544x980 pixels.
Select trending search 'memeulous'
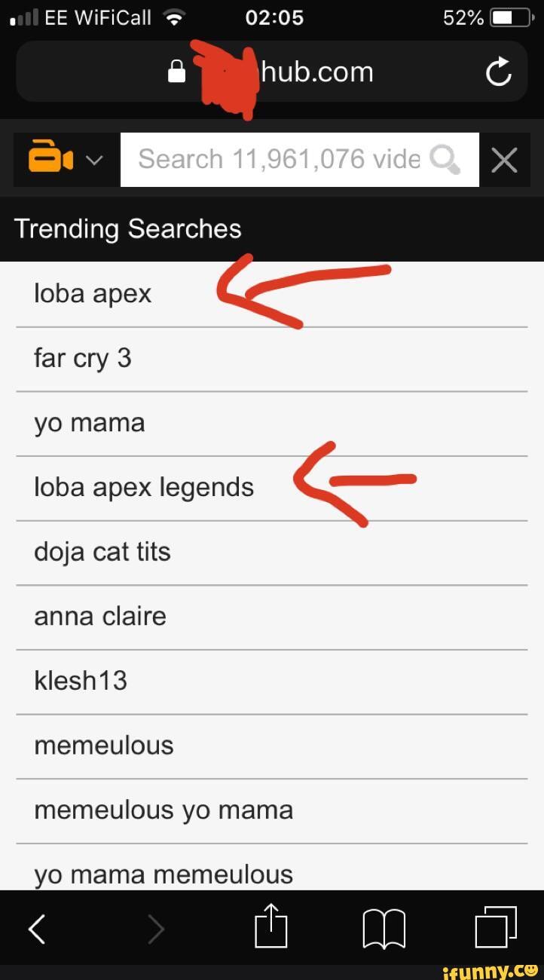tap(271, 746)
